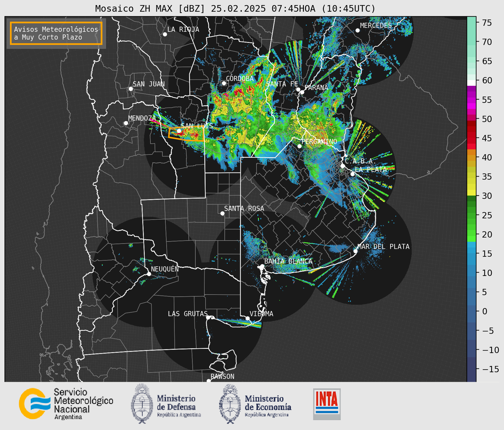Click the 75 tick label on the color bar
Viewport: 504px width, 430px height.
coord(488,23)
